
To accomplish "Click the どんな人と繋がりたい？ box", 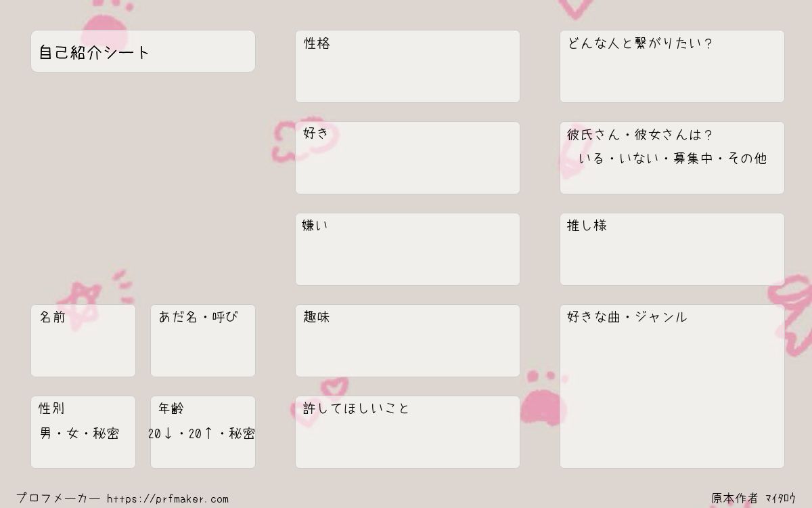I will [x=672, y=66].
